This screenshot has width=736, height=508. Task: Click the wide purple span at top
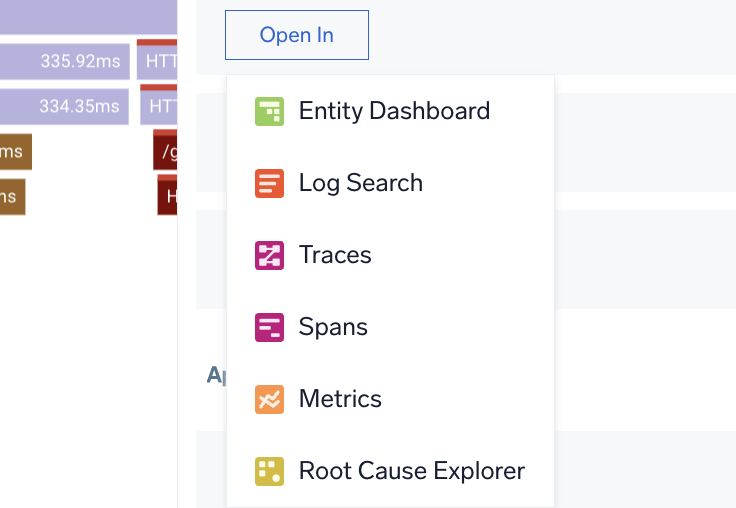click(x=88, y=16)
